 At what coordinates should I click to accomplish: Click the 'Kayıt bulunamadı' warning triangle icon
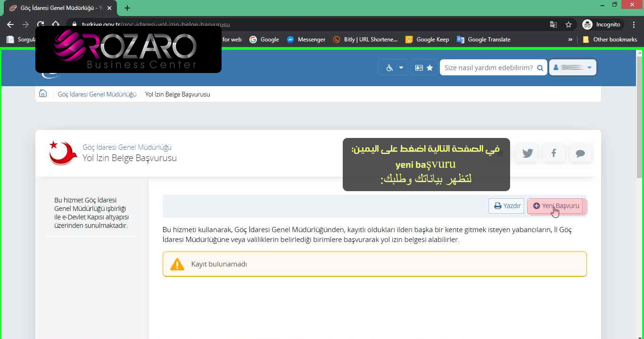coord(177,264)
